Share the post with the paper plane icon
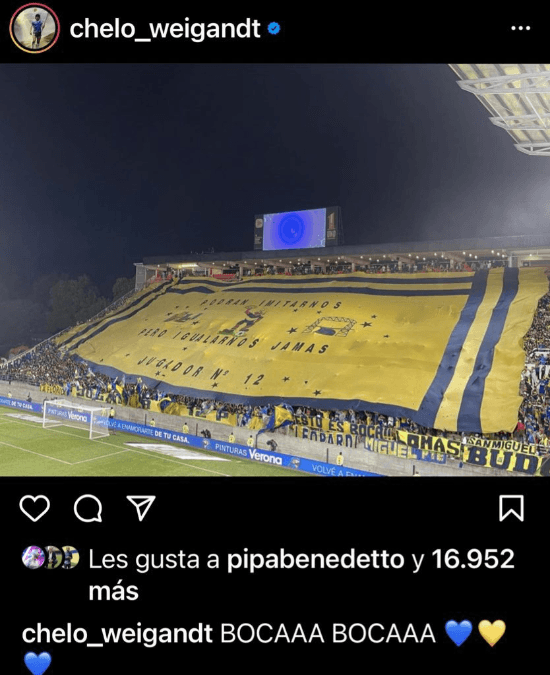 click(x=141, y=508)
